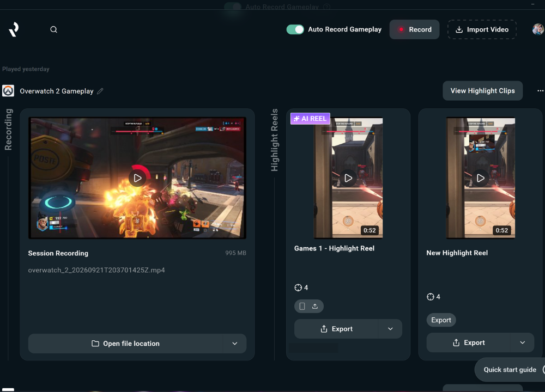Image resolution: width=545 pixels, height=392 pixels.
Task: Start recording with the Record button
Action: click(x=414, y=29)
